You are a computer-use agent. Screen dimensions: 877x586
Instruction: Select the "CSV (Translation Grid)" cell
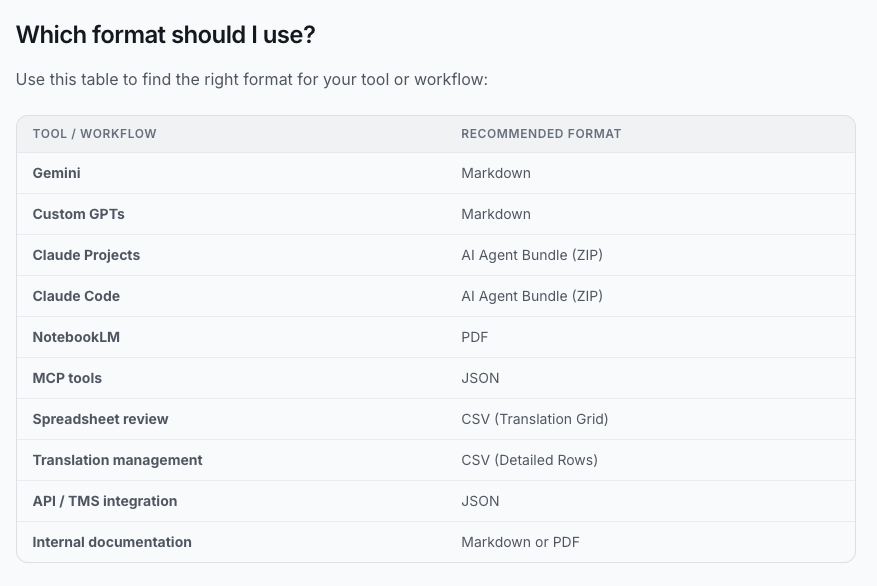[535, 419]
